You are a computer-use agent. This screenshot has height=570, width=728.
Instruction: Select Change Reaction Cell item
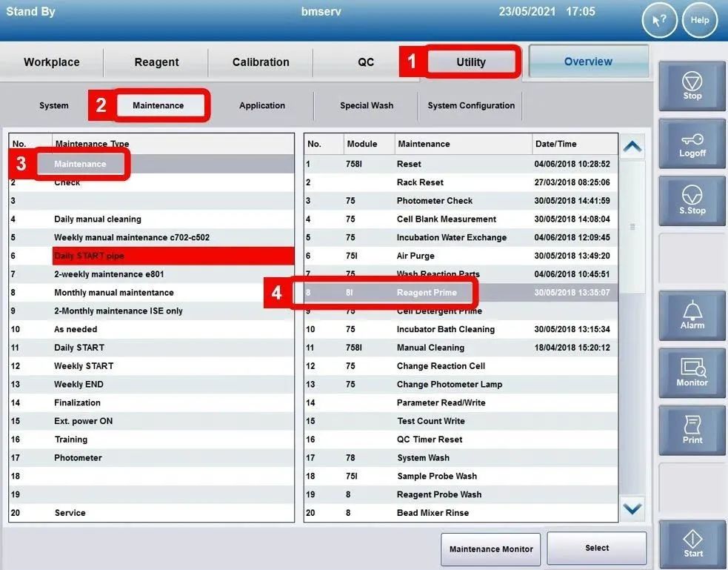tap(461, 365)
